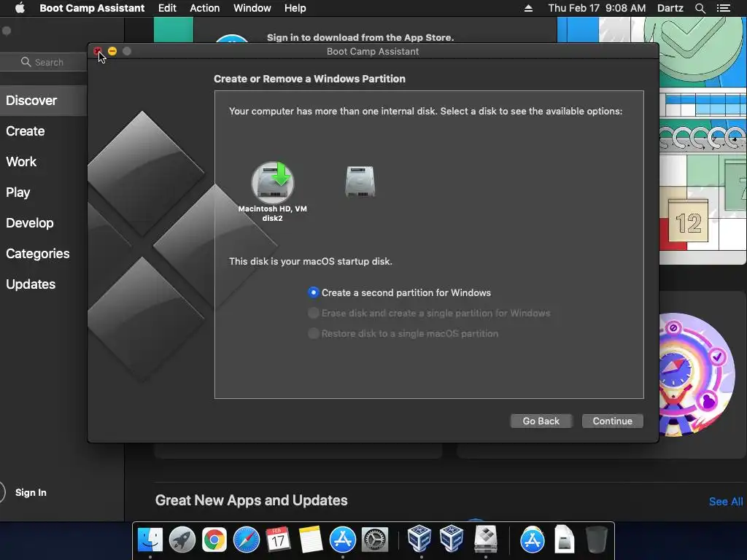Viewport: 747px width, 560px height.
Task: Click Create or Remove a Windows Partition heading
Action: coord(309,79)
